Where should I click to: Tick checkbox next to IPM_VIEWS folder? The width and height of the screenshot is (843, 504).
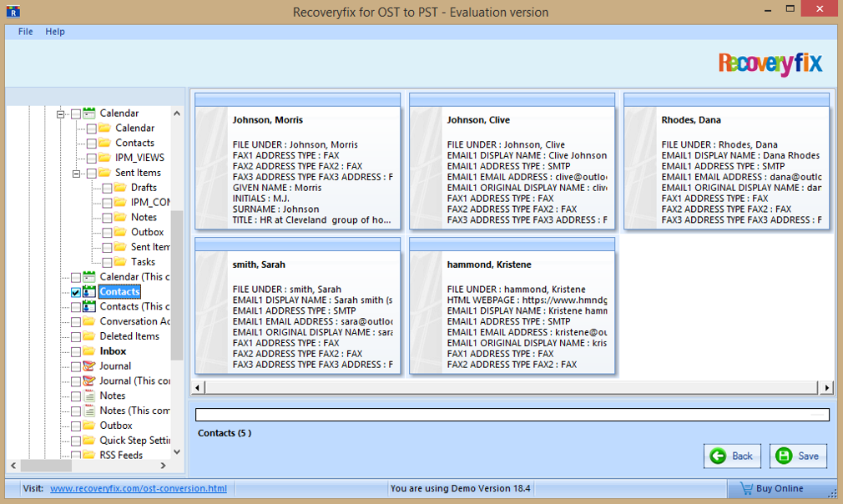[92, 159]
